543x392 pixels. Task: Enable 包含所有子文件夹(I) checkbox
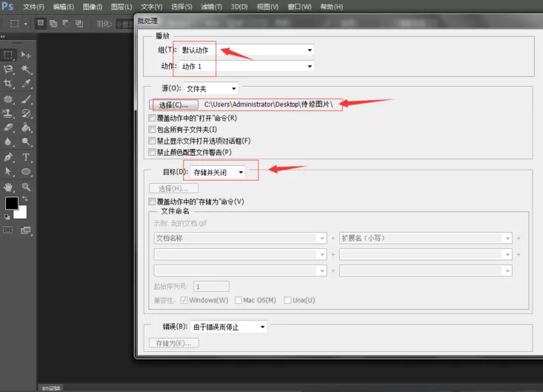[x=152, y=129]
